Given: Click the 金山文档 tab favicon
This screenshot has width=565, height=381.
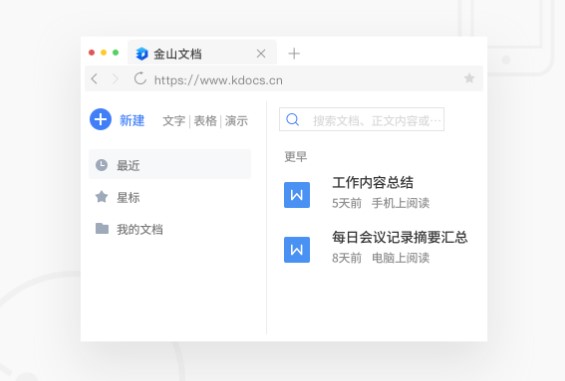Looking at the screenshot, I should (x=142, y=54).
